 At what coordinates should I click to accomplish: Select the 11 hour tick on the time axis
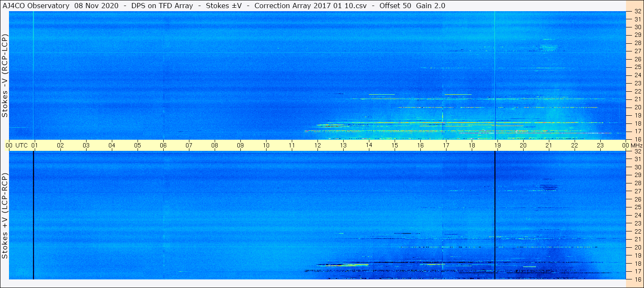point(292,145)
